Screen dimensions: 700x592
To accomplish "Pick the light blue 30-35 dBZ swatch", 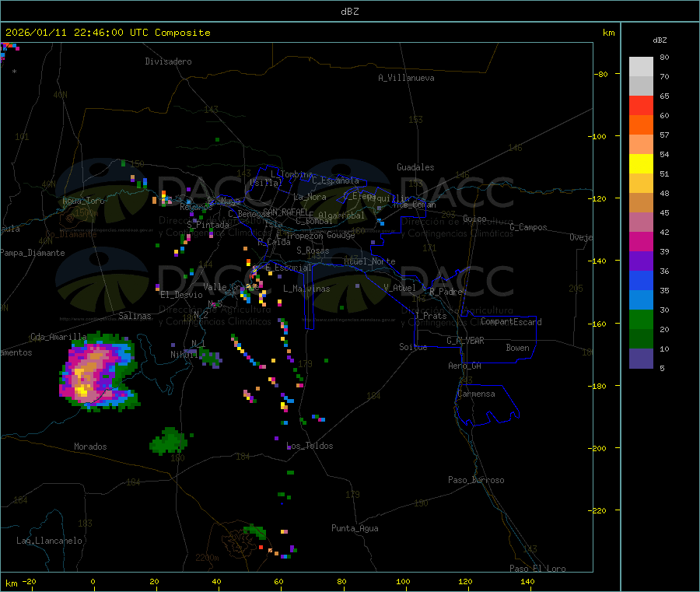I will pos(641,300).
